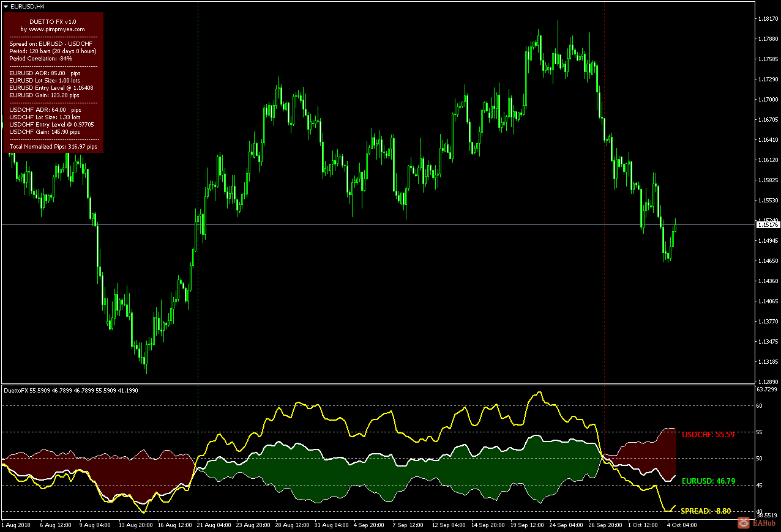This screenshot has height=532, width=781.
Task: Click the 50 level on indicator scale
Action: [760, 459]
